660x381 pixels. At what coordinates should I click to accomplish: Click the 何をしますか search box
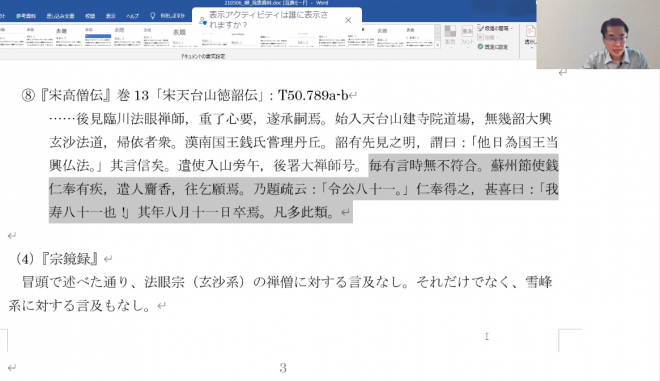pyautogui.click(x=173, y=16)
